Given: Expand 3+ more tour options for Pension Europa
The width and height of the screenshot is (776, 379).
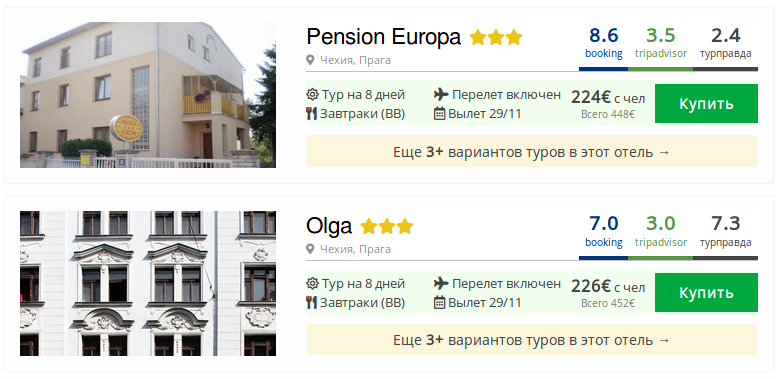Looking at the screenshot, I should coord(532,151).
